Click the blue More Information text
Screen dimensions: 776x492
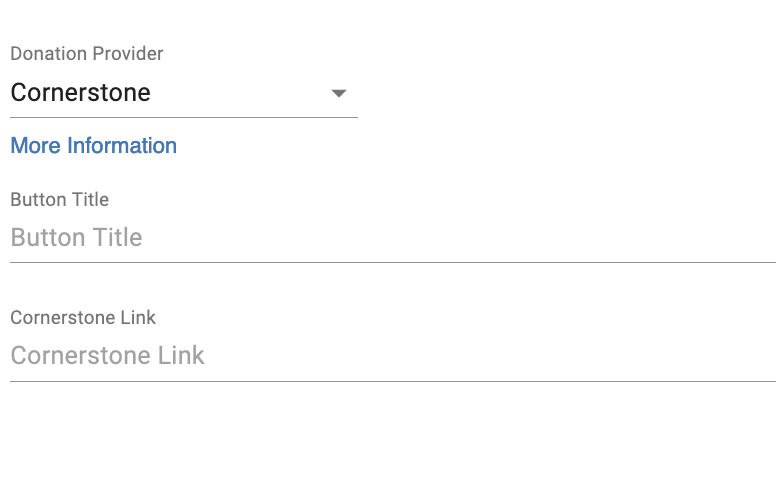tap(93, 146)
